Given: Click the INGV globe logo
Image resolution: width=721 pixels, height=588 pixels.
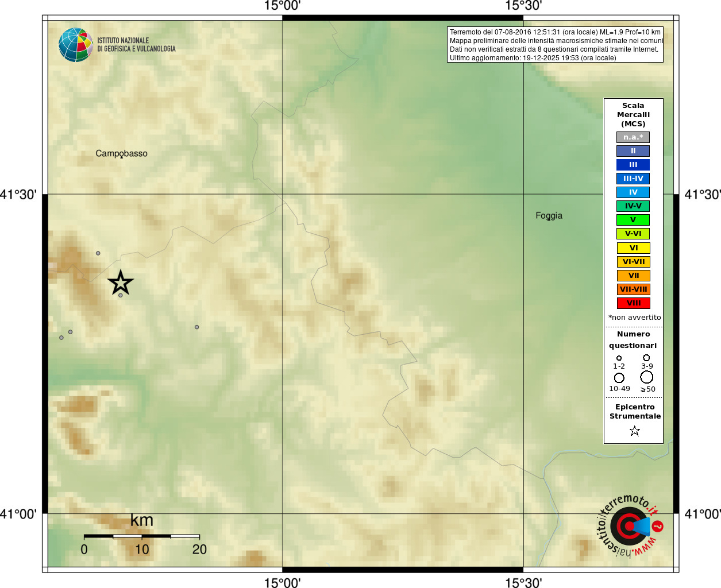Looking at the screenshot, I should click(x=76, y=45).
